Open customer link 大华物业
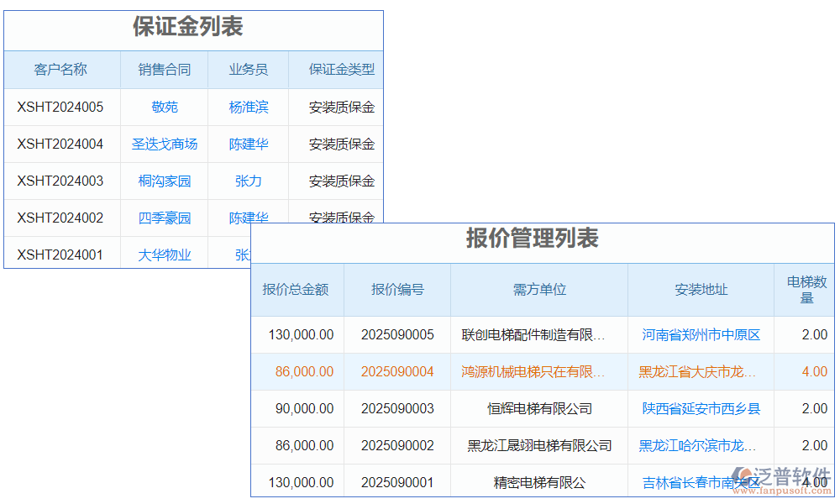840x504 pixels. pos(163,254)
